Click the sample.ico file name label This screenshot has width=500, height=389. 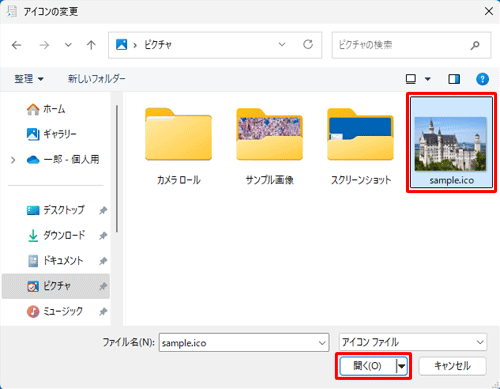pyautogui.click(x=452, y=180)
